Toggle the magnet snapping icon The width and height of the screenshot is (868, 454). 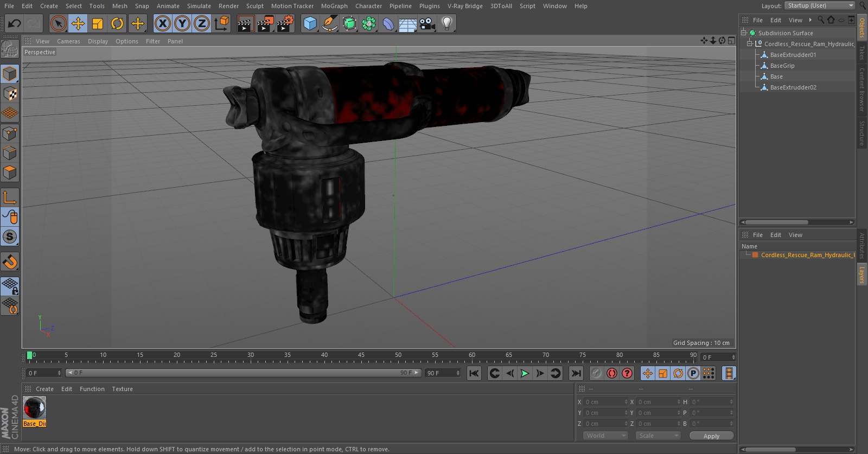tap(10, 261)
